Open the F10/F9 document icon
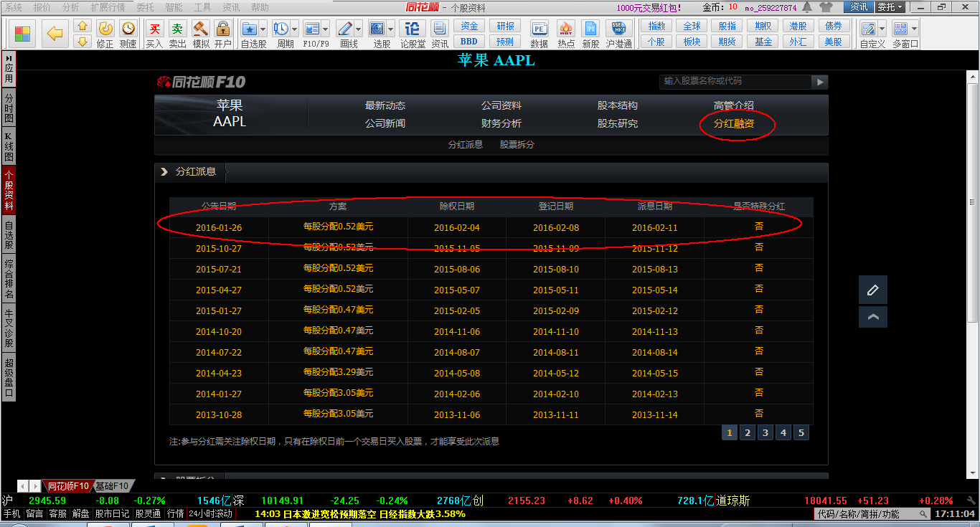The height and width of the screenshot is (527, 980). (311, 29)
